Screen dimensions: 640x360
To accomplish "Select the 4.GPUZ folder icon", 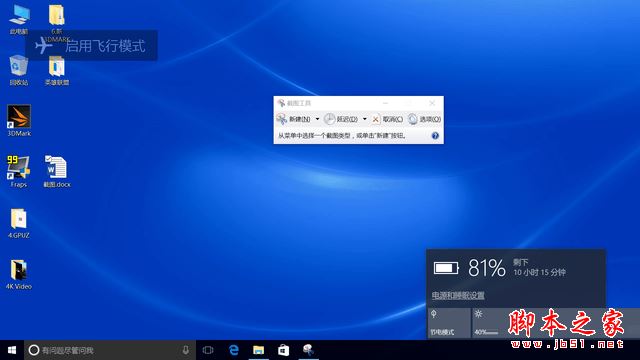I will (18, 223).
